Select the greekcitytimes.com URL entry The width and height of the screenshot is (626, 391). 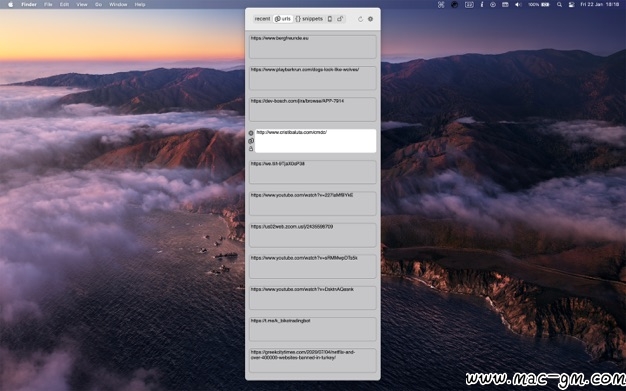(x=313, y=361)
